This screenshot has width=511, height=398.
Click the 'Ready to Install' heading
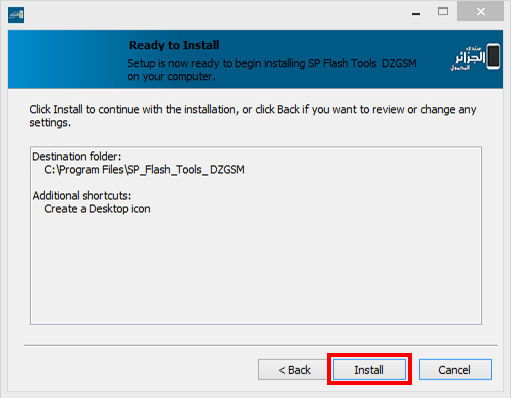[x=174, y=45]
